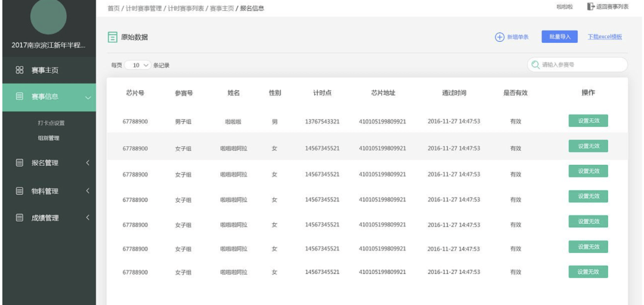Click the 报名管理 sidebar icon
This screenshot has height=305, width=644.
point(19,162)
